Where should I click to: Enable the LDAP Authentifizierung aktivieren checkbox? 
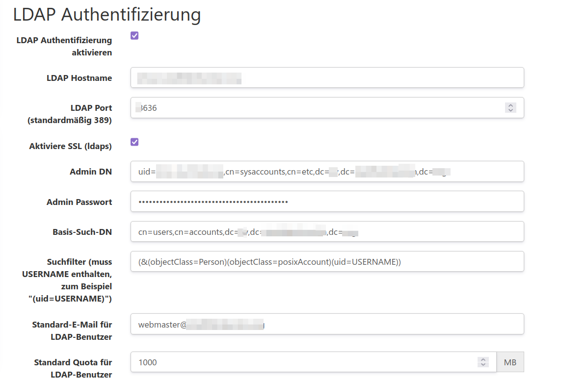(x=134, y=35)
